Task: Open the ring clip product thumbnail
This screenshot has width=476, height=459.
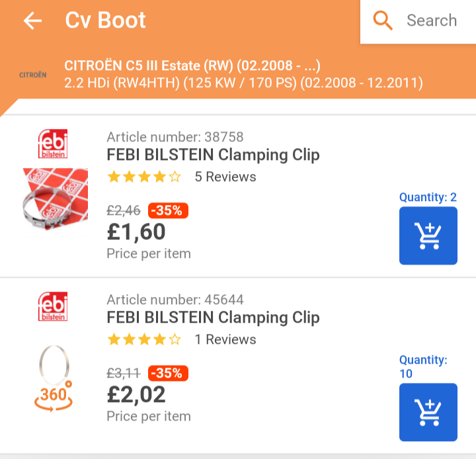Action: 54,364
